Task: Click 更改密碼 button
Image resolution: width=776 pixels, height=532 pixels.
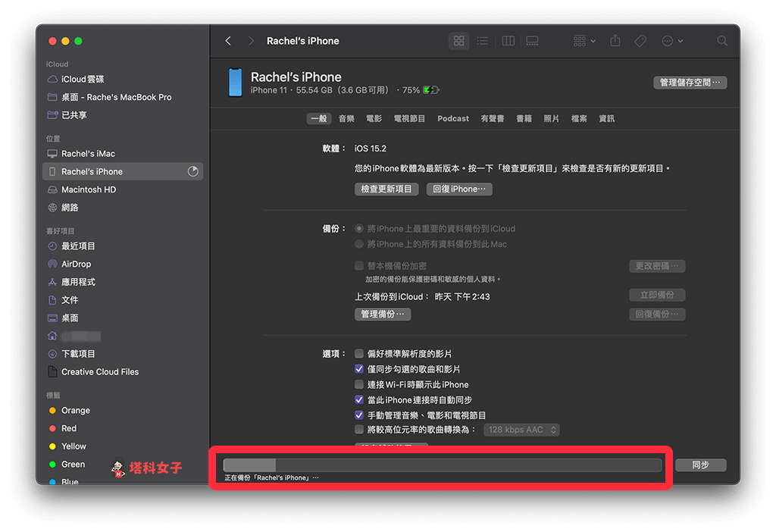Action: pyautogui.click(x=657, y=266)
